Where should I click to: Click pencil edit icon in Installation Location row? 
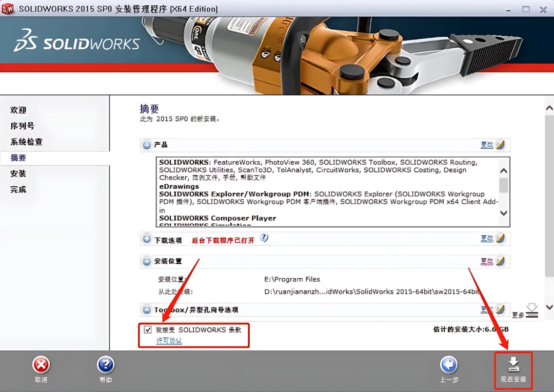point(500,262)
